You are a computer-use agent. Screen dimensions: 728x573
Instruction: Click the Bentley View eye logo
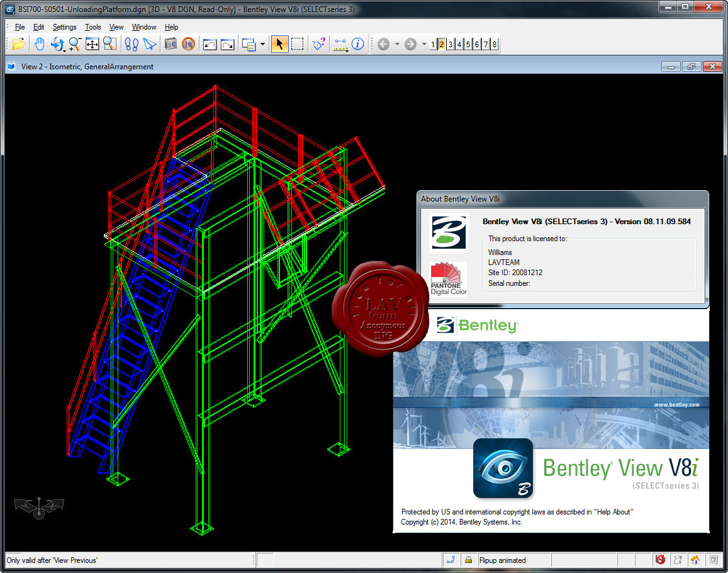coord(503,468)
